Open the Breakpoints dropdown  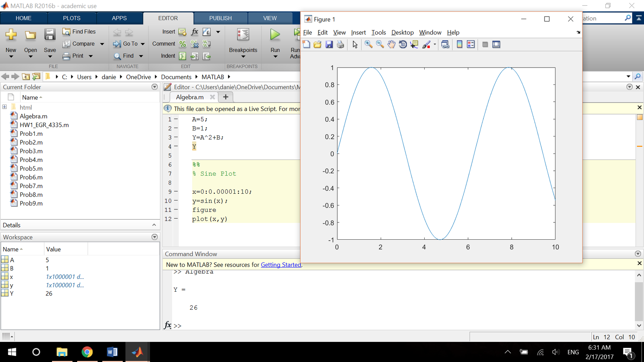click(243, 57)
